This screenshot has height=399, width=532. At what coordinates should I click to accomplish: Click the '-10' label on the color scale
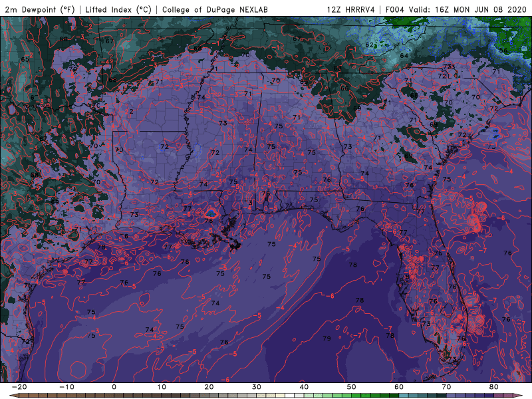[x=66, y=387]
